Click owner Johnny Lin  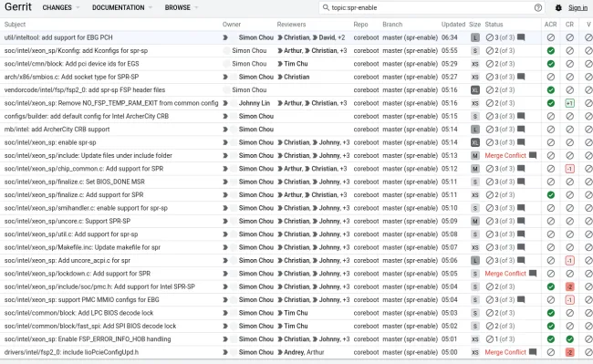point(255,103)
